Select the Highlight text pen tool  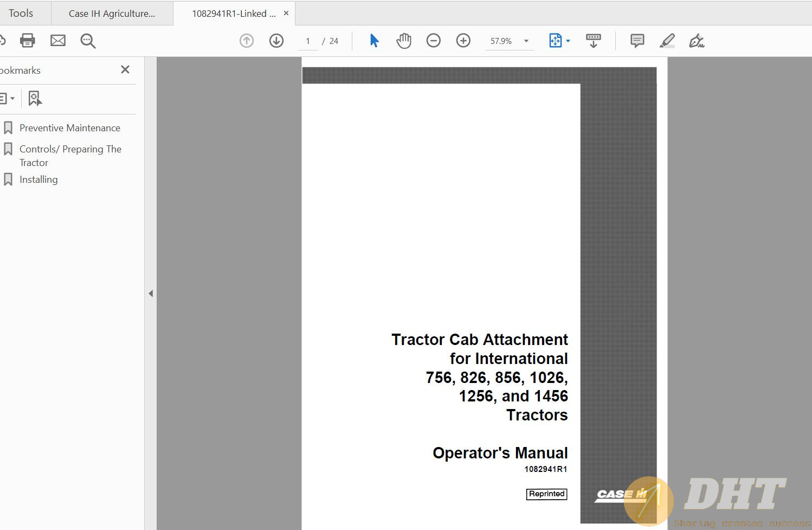pyautogui.click(x=667, y=41)
